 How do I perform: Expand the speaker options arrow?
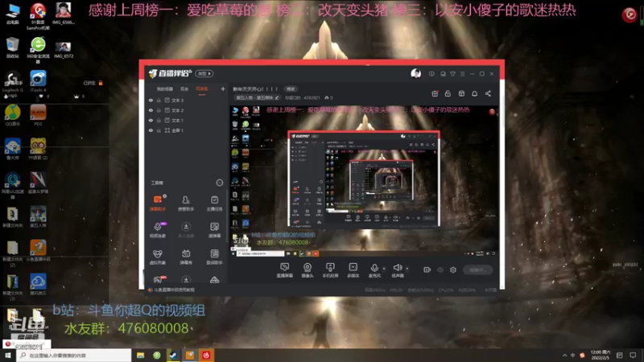tap(407, 269)
